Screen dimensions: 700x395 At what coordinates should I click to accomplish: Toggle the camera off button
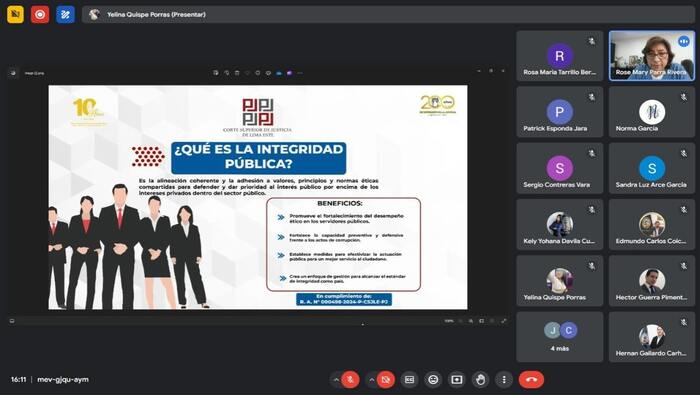coord(386,379)
